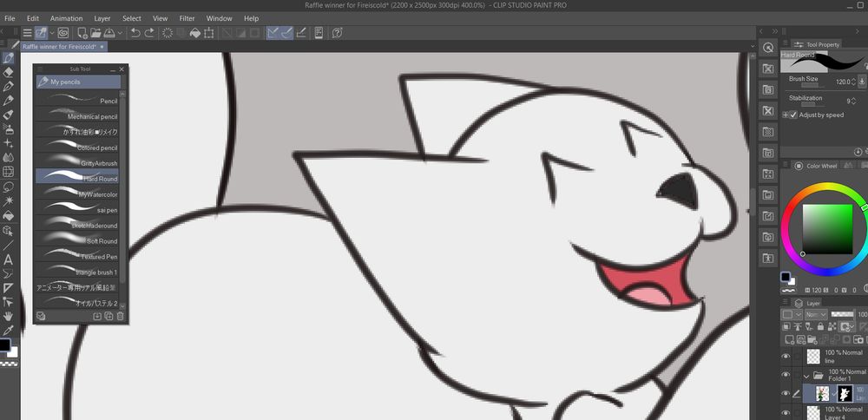Switch to Raffle winner for Fireiscold tab
The width and height of the screenshot is (868, 420).
[x=57, y=46]
